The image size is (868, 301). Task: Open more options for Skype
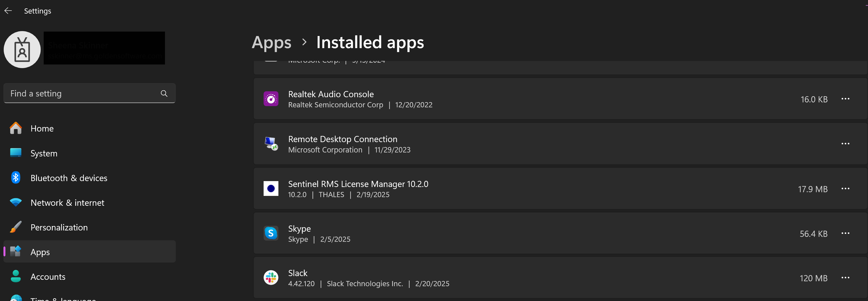pyautogui.click(x=845, y=233)
